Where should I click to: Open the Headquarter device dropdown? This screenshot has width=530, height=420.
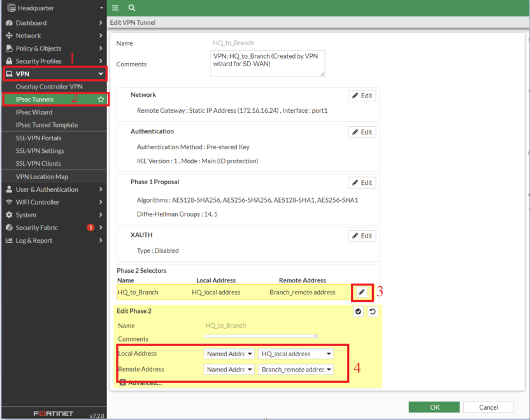tap(101, 8)
